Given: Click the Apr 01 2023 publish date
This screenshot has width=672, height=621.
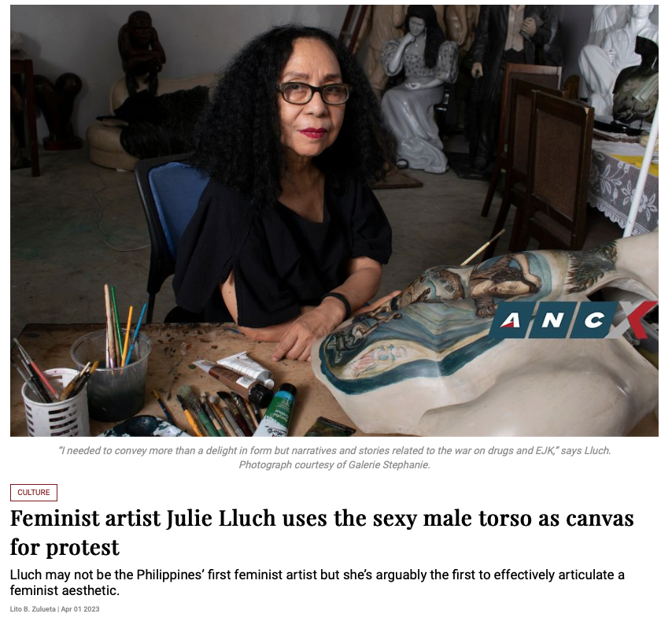Looking at the screenshot, I should (80, 609).
